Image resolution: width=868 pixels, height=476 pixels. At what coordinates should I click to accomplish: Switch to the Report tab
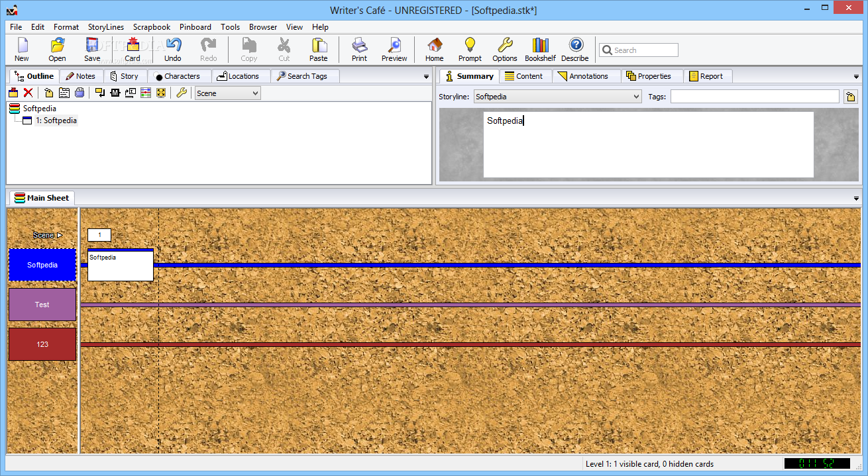(x=706, y=76)
